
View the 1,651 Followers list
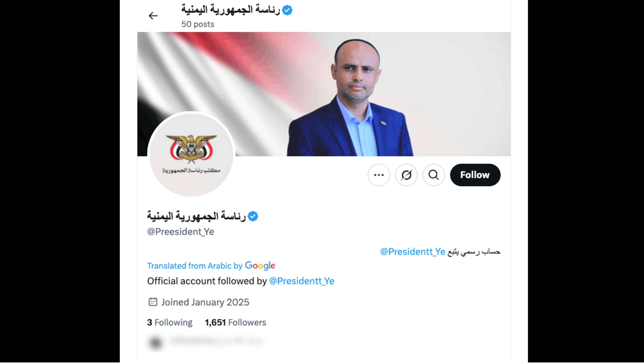(235, 323)
